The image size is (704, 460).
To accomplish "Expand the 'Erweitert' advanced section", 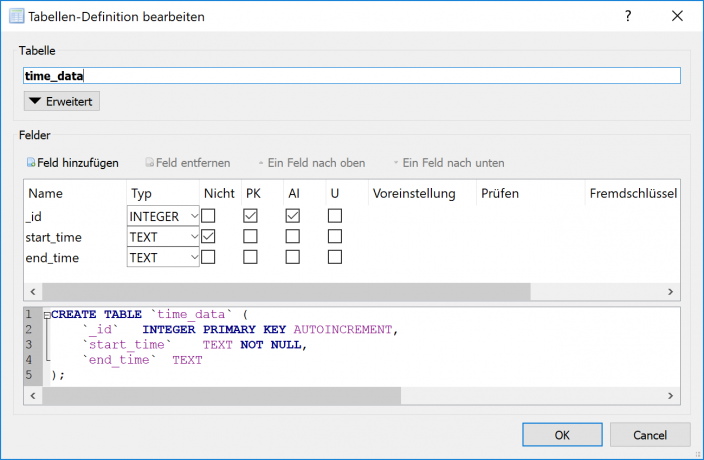I will (x=62, y=101).
